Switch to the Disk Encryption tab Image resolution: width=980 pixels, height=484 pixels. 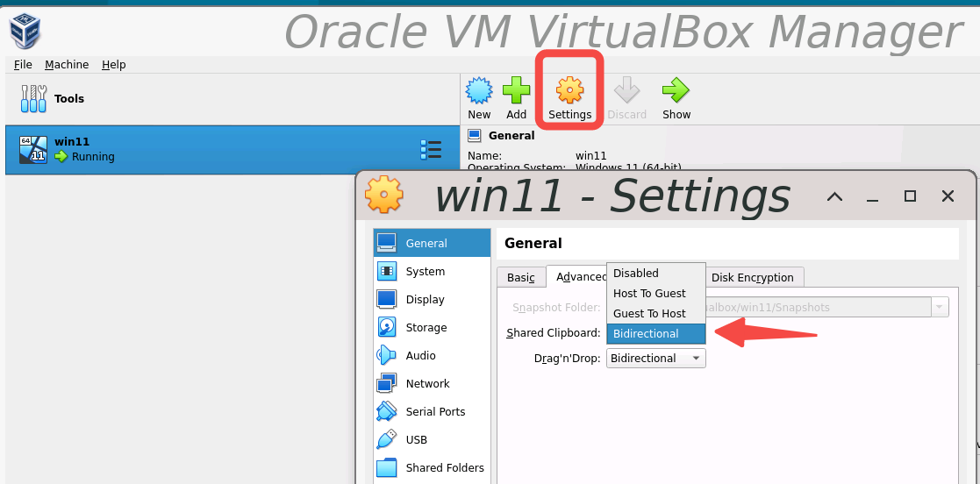click(x=753, y=277)
